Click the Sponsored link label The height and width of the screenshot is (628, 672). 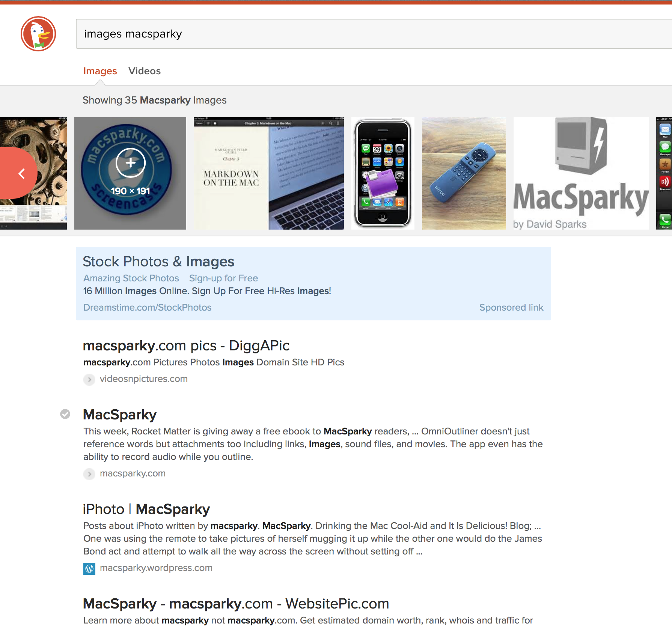[511, 307]
